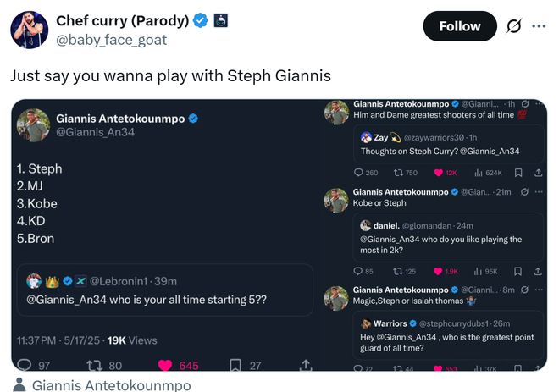Click the tagged Giannis Antetokounmpo link below image
This screenshot has width=559, height=392.
pyautogui.click(x=111, y=385)
